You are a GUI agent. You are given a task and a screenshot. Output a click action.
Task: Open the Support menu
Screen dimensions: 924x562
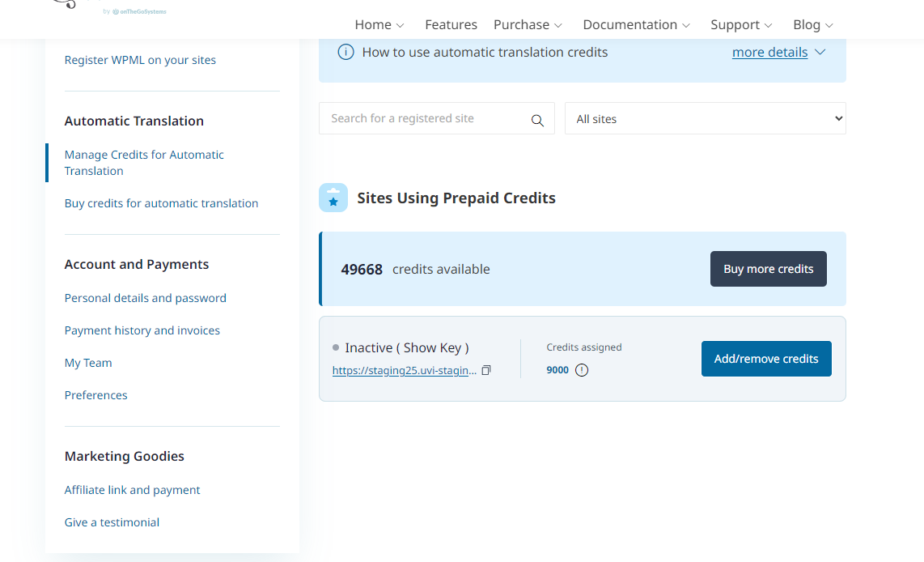click(741, 24)
